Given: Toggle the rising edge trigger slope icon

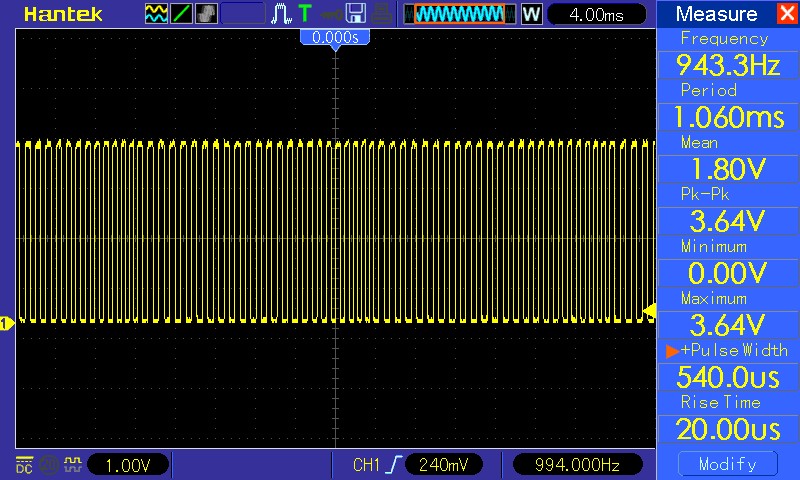Looking at the screenshot, I should [394, 464].
